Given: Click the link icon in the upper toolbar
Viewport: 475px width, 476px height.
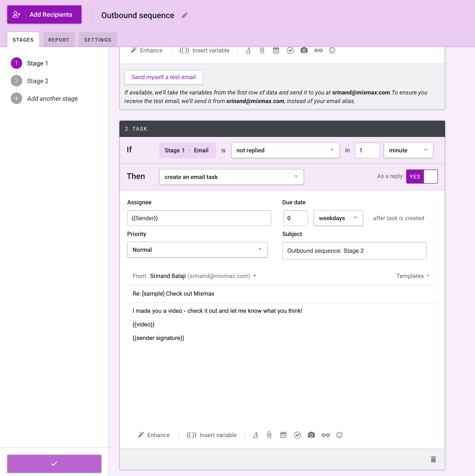Looking at the screenshot, I should coord(318,50).
